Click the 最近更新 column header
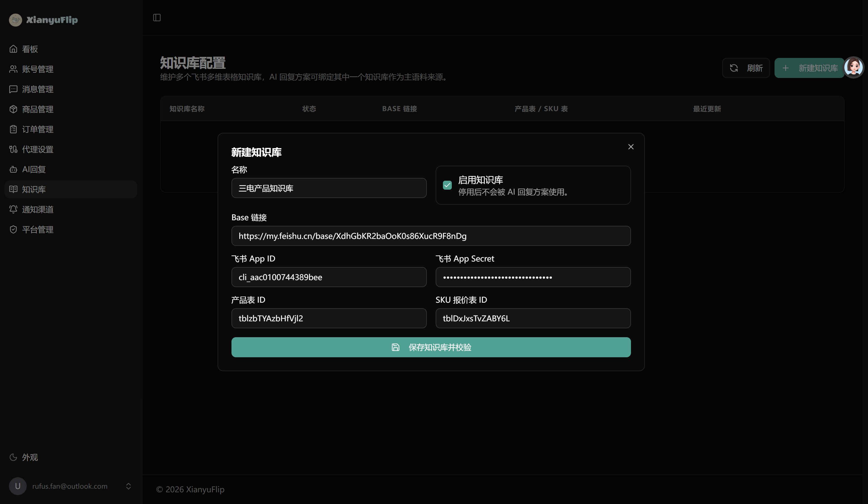 coord(707,109)
